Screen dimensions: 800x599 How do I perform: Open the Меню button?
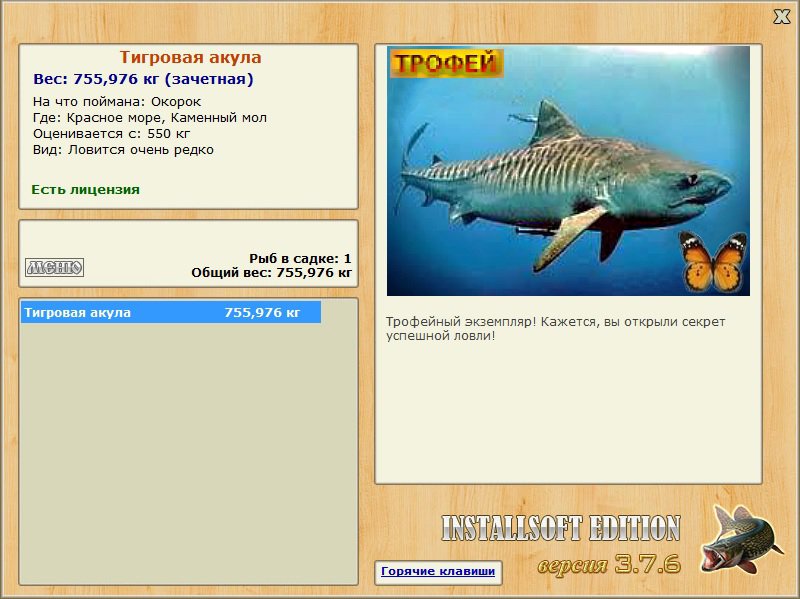55,267
